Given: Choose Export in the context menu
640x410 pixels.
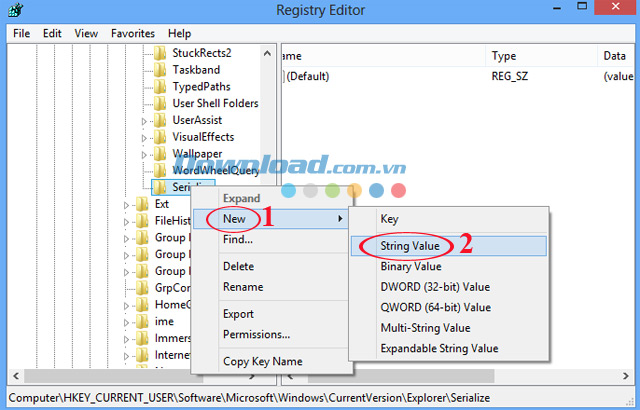Looking at the screenshot, I should [x=269, y=314].
